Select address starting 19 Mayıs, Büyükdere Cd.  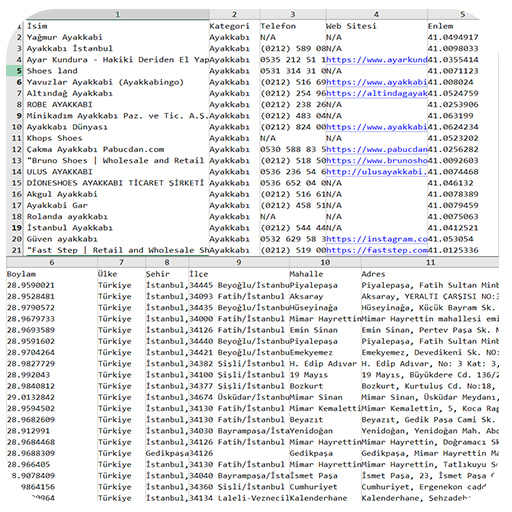point(430,375)
